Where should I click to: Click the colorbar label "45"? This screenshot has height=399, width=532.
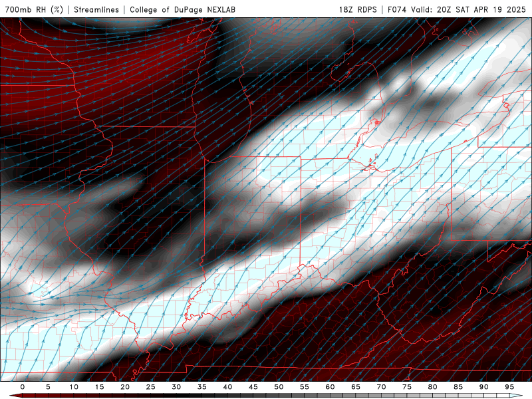(253, 387)
